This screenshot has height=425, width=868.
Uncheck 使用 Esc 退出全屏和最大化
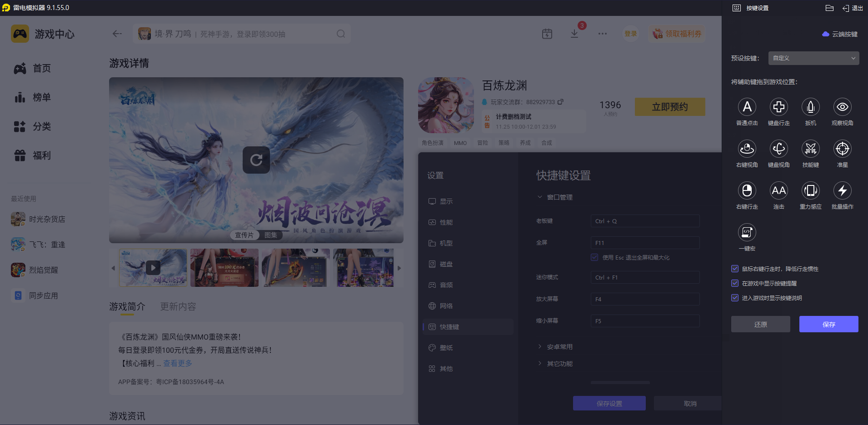click(x=594, y=257)
